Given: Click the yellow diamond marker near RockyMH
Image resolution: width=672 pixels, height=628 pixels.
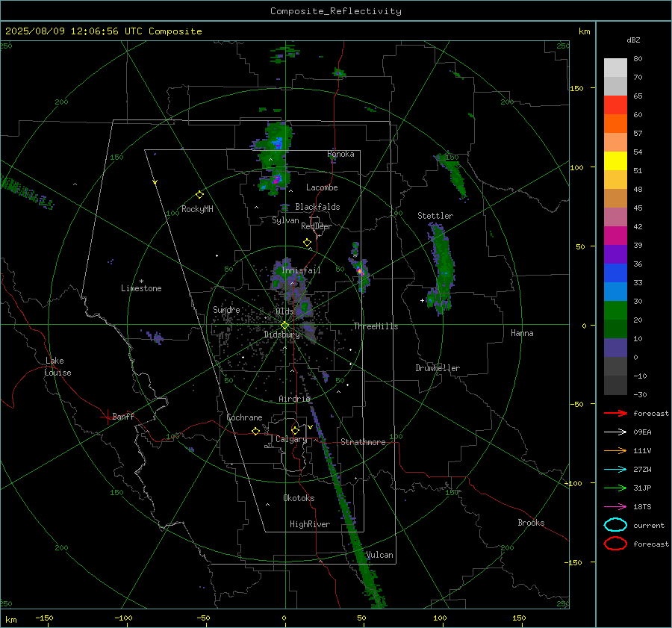Looking at the screenshot, I should pos(199,195).
